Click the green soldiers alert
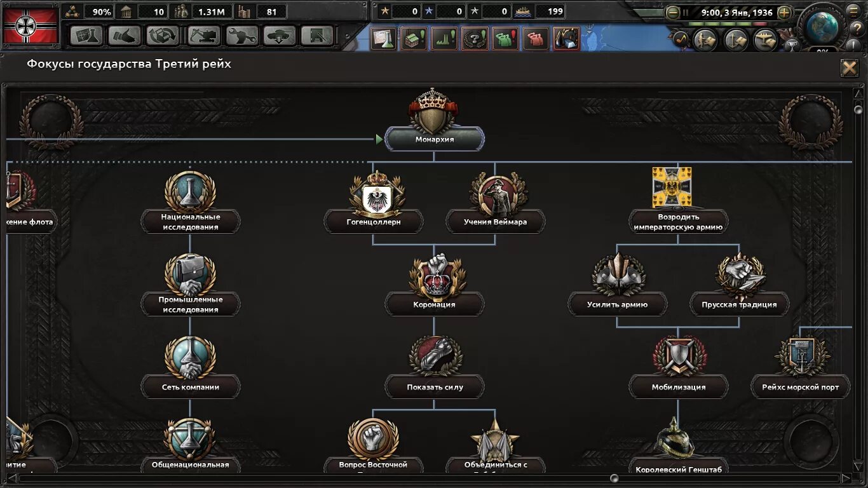The width and height of the screenshot is (868, 488). [x=505, y=39]
